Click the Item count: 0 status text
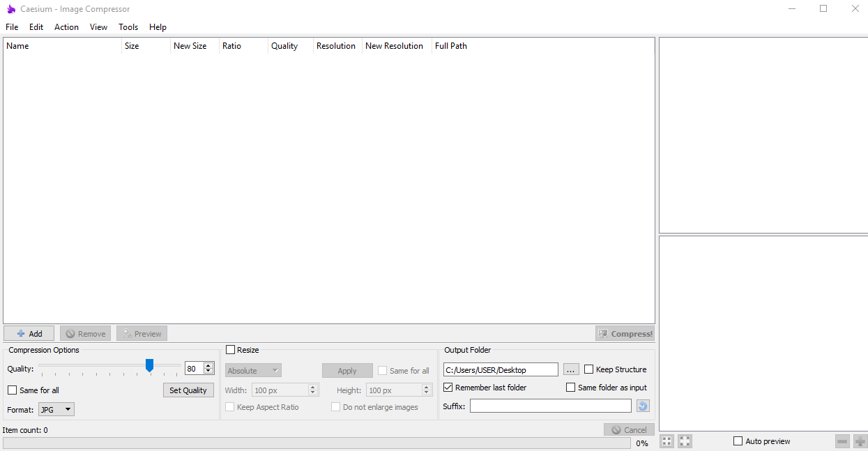Screen dimensions: 868x451 [25, 430]
